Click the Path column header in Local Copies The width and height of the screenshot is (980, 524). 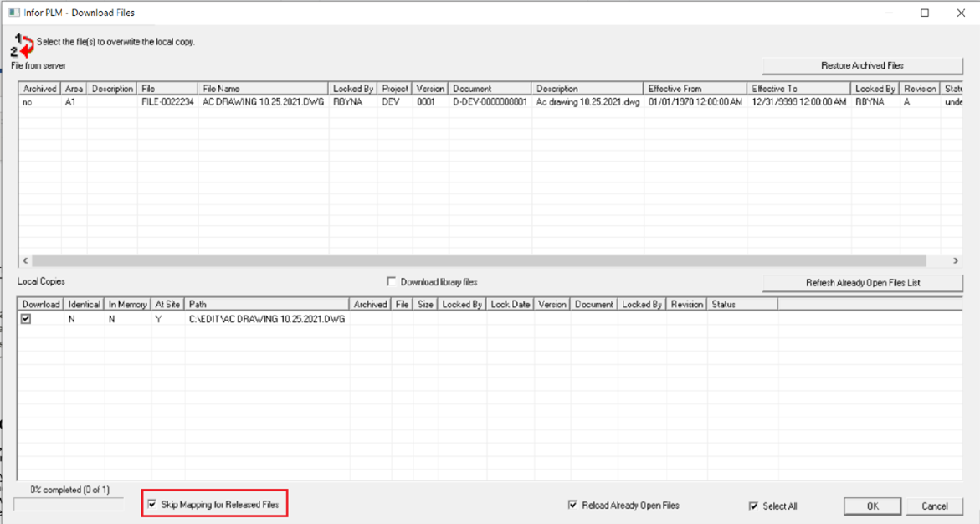[x=266, y=305]
